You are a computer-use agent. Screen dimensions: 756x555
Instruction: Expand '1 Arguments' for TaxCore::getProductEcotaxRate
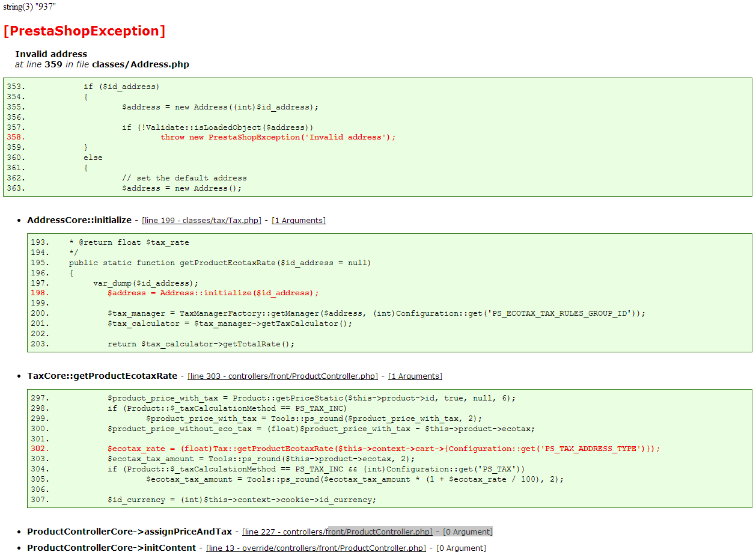(415, 376)
